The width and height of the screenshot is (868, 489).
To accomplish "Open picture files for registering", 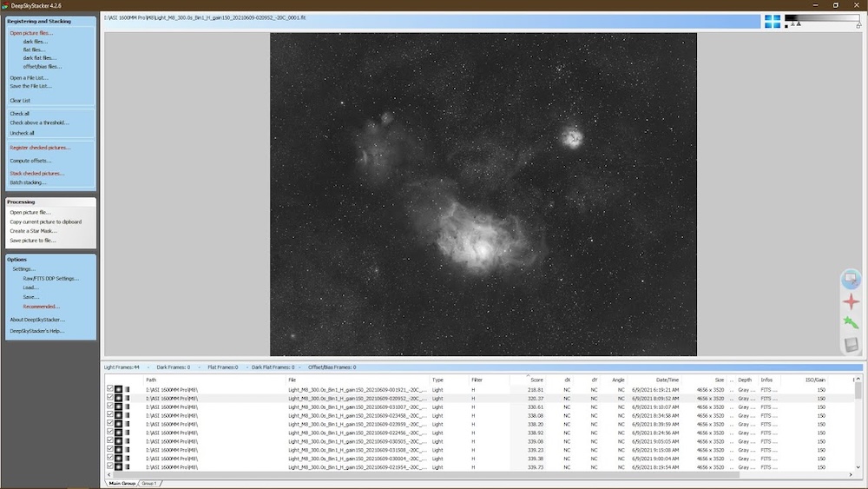I will coord(31,33).
